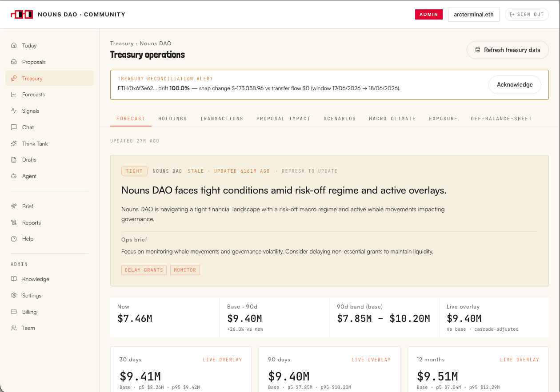Click 'REFRESH TO UPDATE' text

pyautogui.click(x=309, y=171)
